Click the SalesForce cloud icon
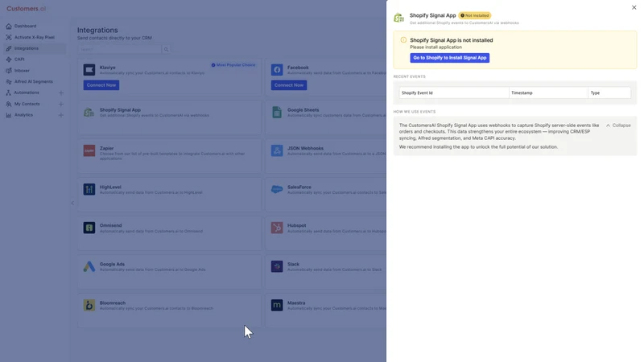This screenshot has width=644, height=362. click(x=277, y=189)
